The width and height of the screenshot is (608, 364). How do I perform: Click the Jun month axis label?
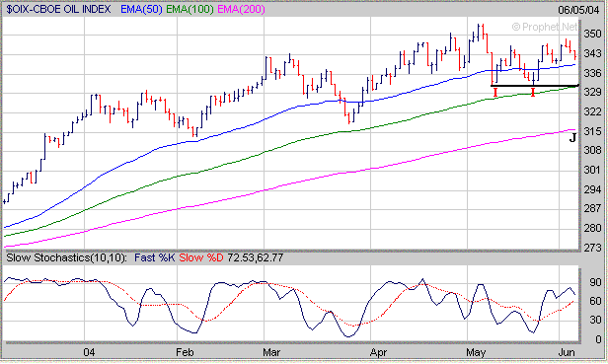(x=567, y=352)
